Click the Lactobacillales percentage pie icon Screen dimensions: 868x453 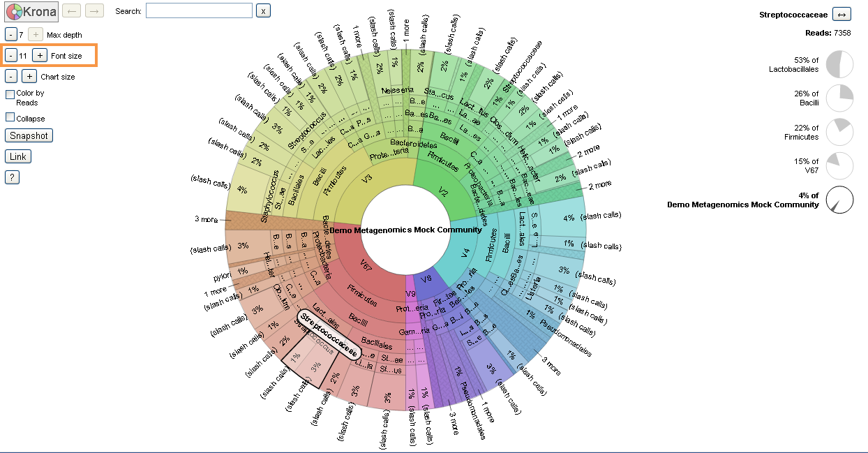pos(839,64)
